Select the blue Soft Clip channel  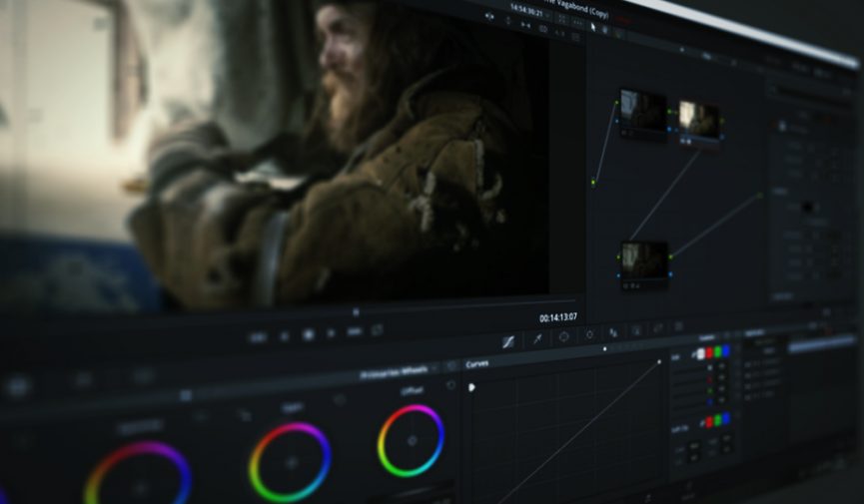pos(726,418)
